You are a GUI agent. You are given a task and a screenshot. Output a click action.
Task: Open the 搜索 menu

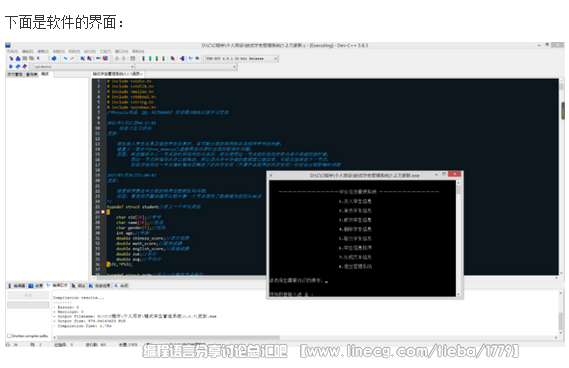43,52
